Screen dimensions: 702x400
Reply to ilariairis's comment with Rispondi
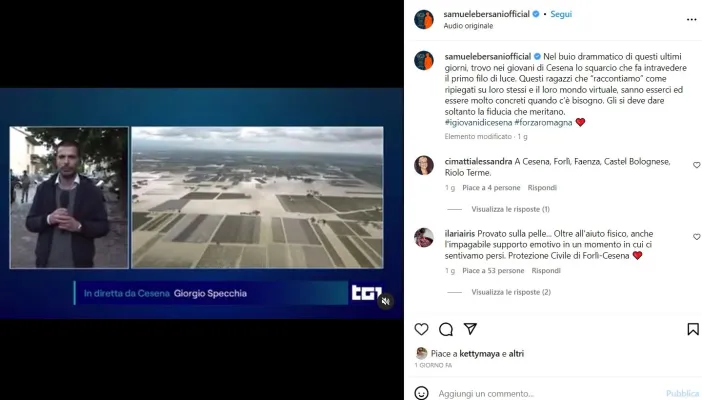pyautogui.click(x=546, y=271)
